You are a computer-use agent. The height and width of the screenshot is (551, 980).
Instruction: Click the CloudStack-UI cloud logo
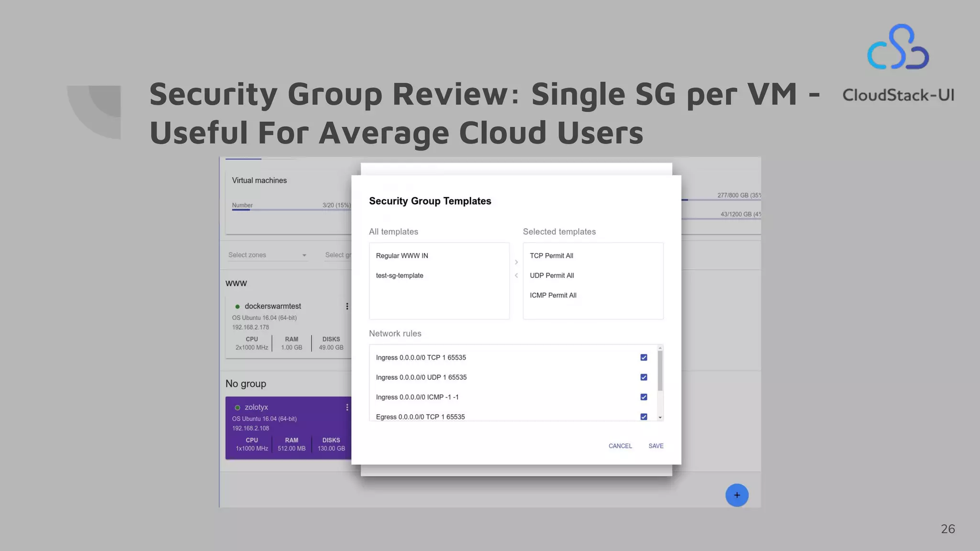[898, 47]
